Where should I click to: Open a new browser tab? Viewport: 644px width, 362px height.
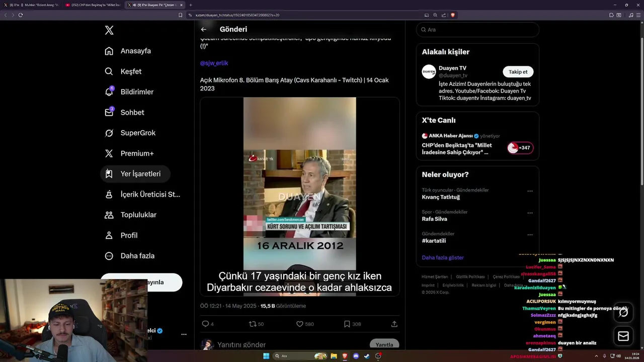[x=191, y=5]
